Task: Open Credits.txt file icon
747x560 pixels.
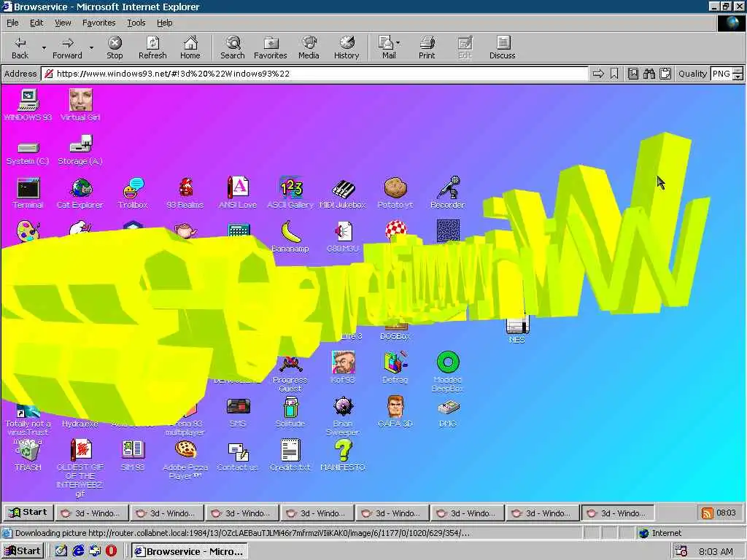Action: [x=290, y=456]
